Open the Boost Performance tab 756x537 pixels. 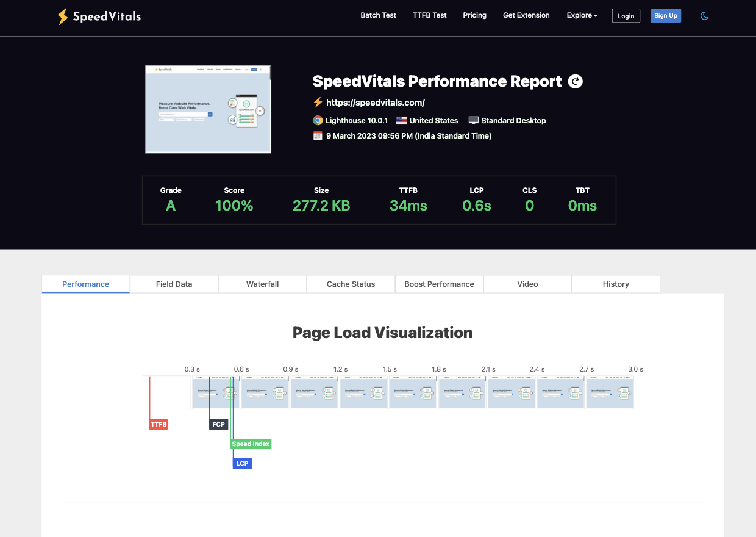440,284
